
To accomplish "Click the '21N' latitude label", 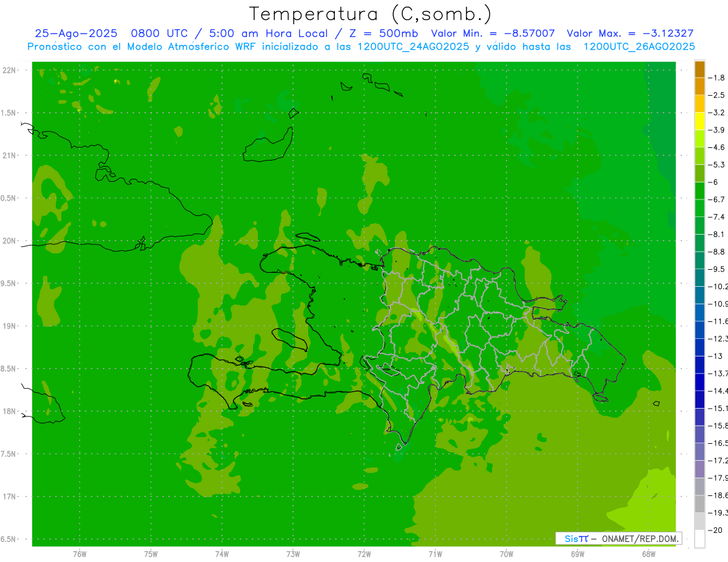I will click(x=8, y=155).
